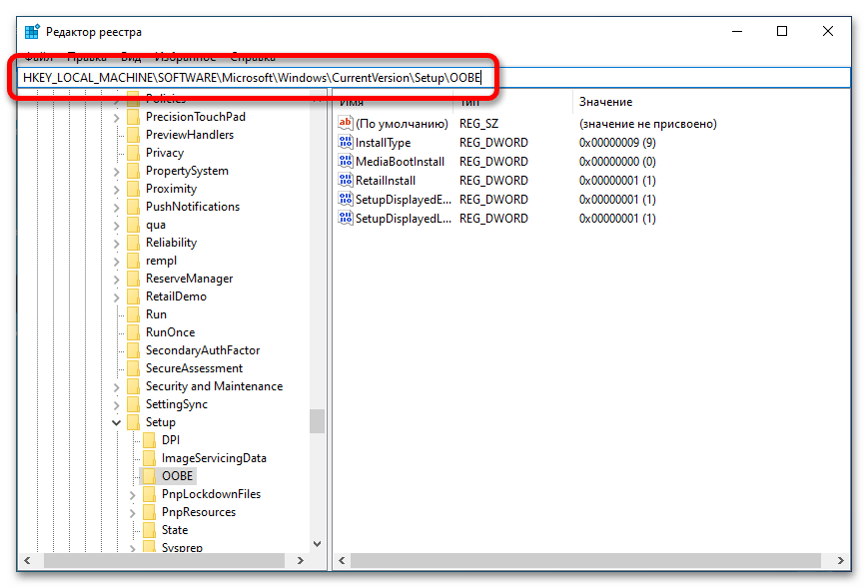Click tree pane vertical scrollbar thumb

(x=318, y=421)
